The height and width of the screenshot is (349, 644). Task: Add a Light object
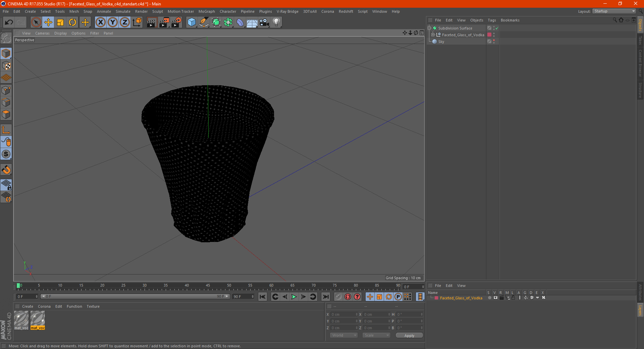coord(276,22)
